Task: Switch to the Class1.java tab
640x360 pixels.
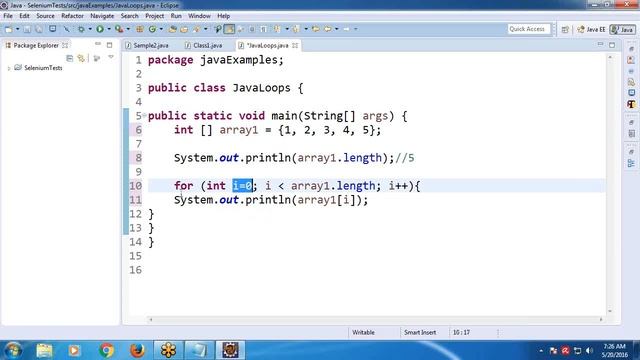Action: pos(204,45)
